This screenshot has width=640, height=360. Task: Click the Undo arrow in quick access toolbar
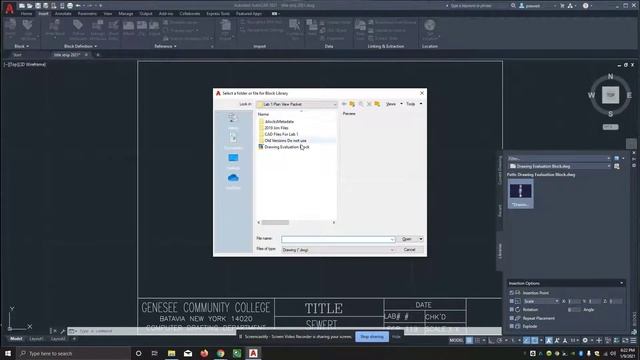pos(78,6)
